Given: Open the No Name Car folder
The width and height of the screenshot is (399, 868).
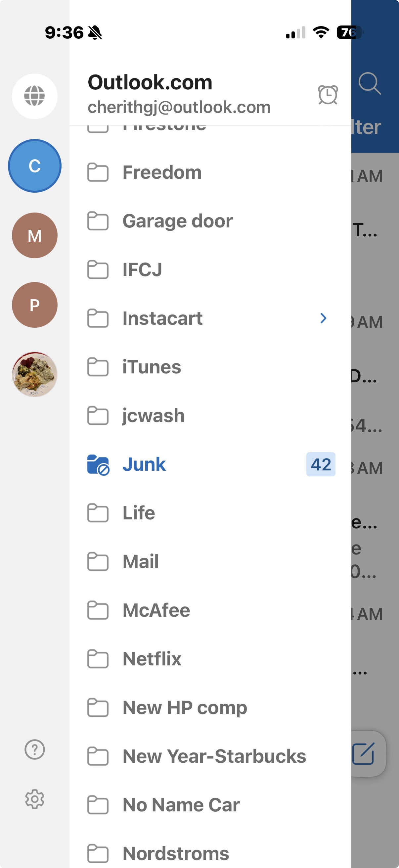Looking at the screenshot, I should pos(210,805).
